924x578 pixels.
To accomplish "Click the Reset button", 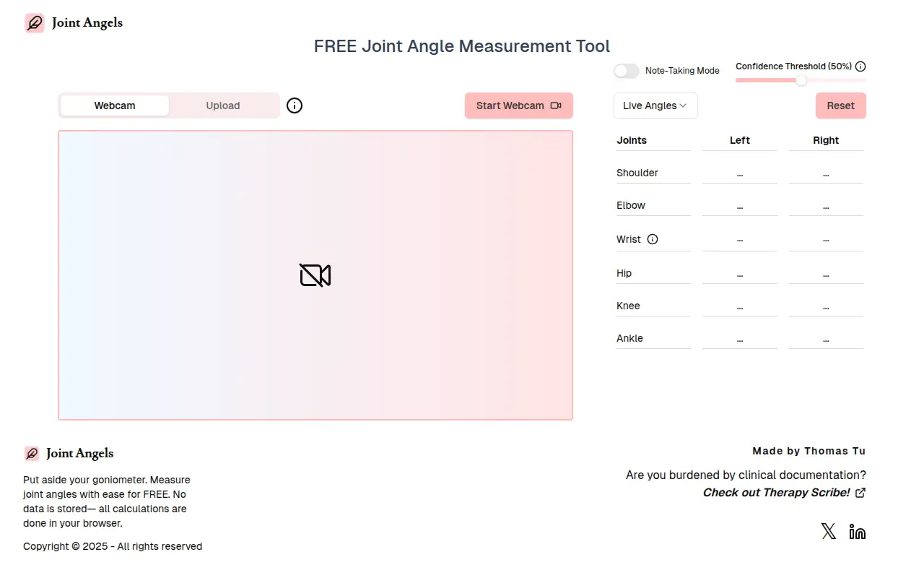I will coord(841,105).
